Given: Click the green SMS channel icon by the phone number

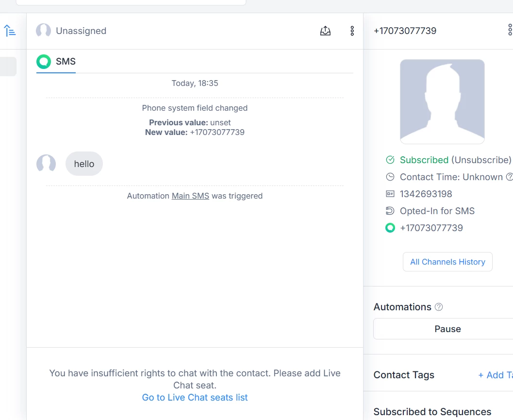Looking at the screenshot, I should [390, 228].
